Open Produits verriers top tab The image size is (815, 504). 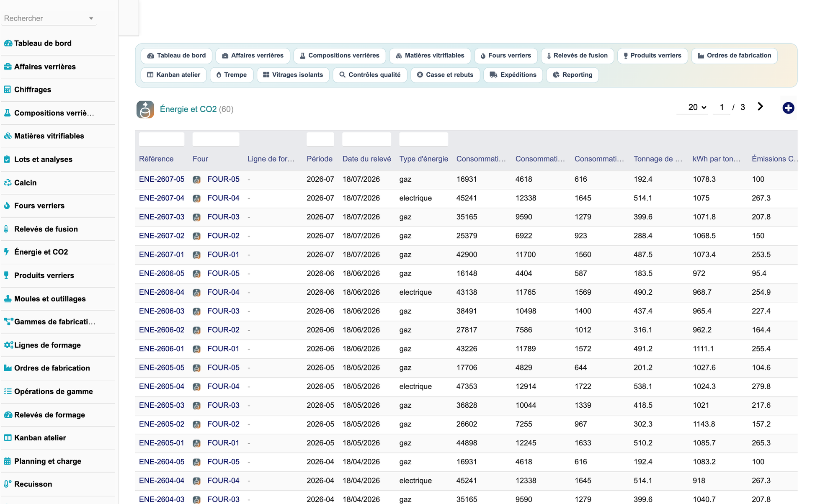653,56
